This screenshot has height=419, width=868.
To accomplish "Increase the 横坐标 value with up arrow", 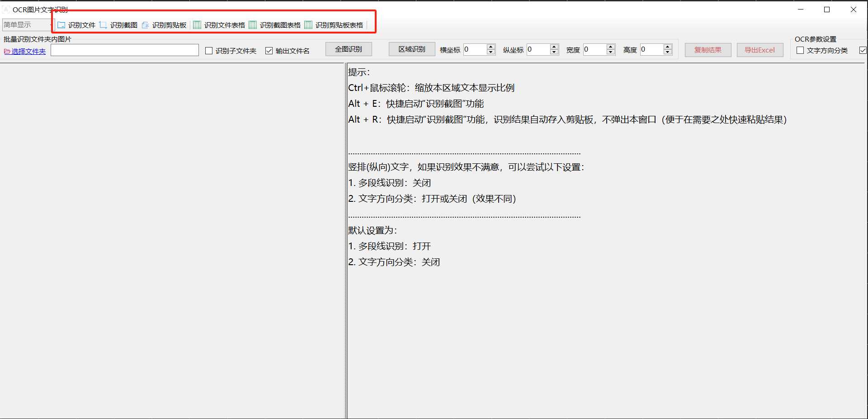I will pos(491,47).
